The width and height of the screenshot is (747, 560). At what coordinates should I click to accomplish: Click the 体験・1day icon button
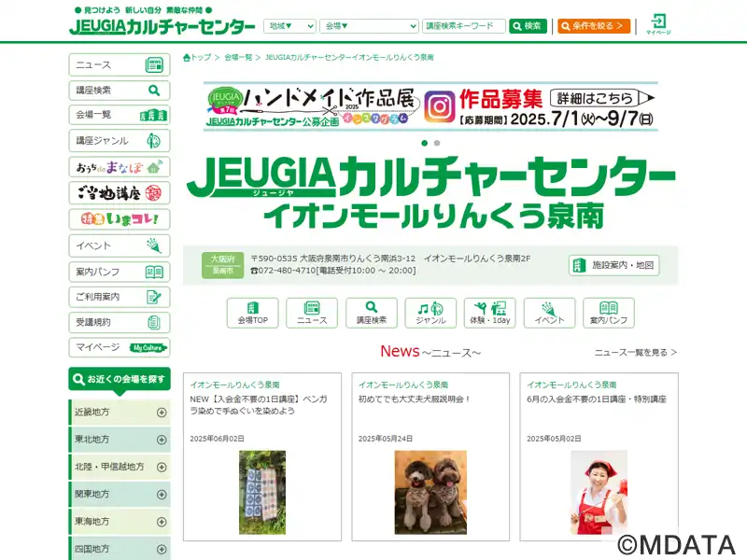490,313
